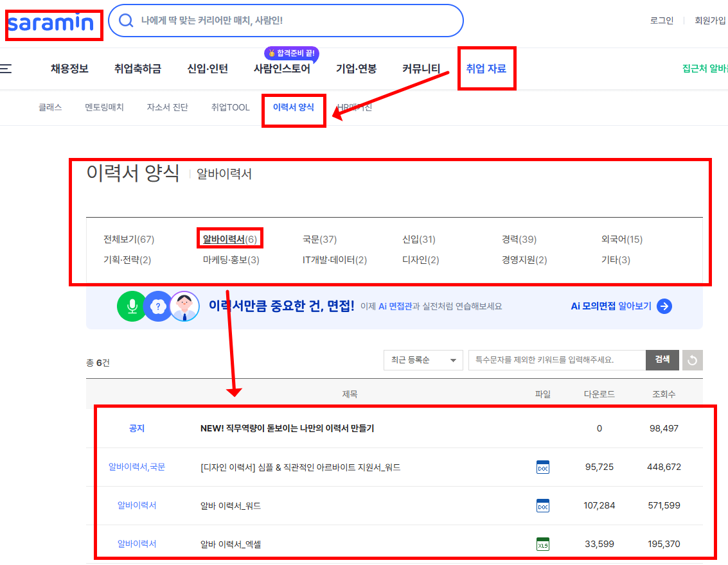Open 신입·인턴 menu
Screen dimensions: 728x565
[208, 69]
